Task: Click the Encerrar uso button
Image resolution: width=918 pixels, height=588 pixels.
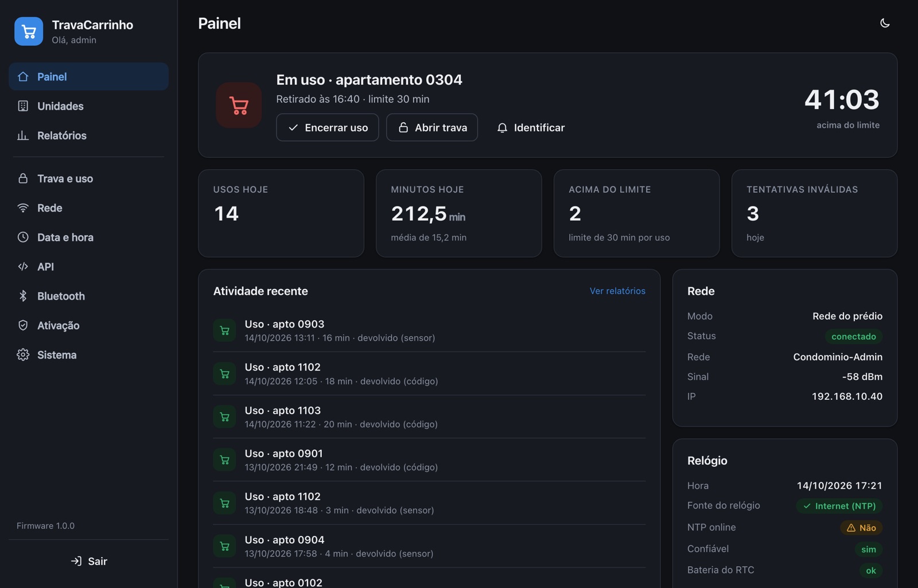Action: pyautogui.click(x=327, y=127)
